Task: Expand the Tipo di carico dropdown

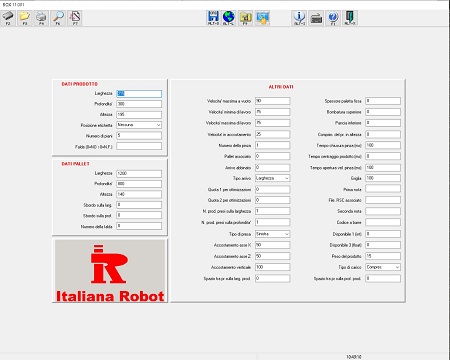Action: 383,267
